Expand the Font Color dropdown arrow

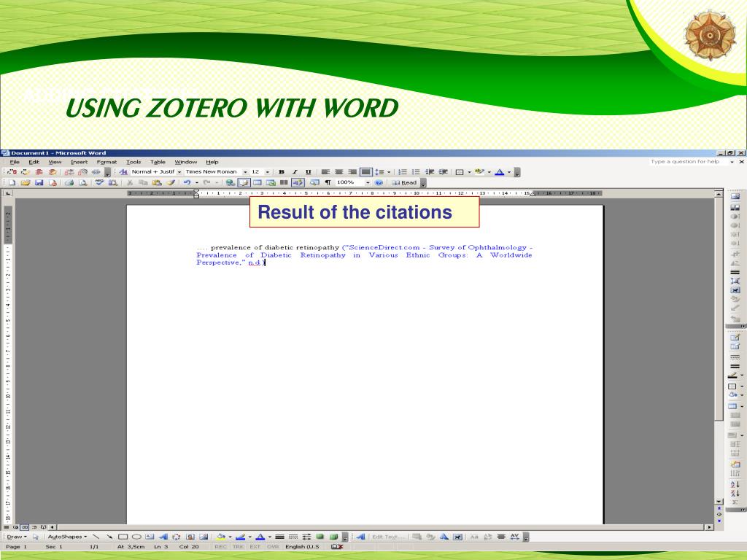tap(508, 172)
